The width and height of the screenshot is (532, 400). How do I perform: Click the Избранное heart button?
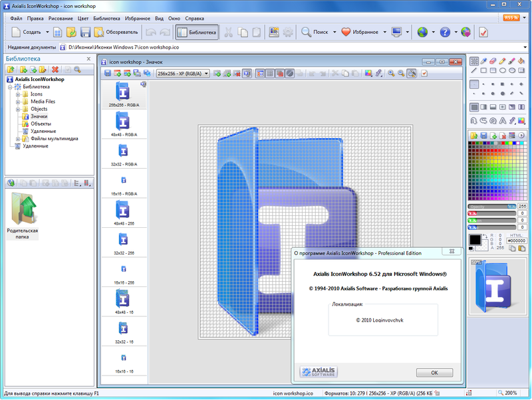click(x=360, y=32)
